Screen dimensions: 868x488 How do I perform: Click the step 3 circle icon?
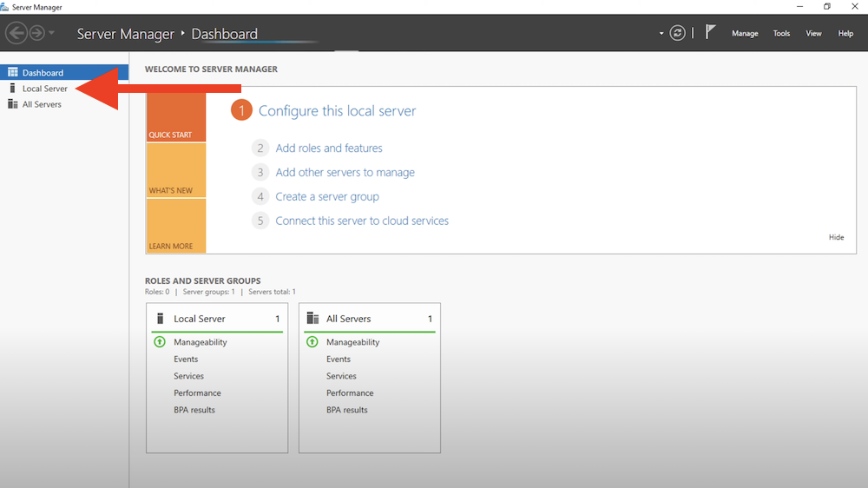click(260, 172)
